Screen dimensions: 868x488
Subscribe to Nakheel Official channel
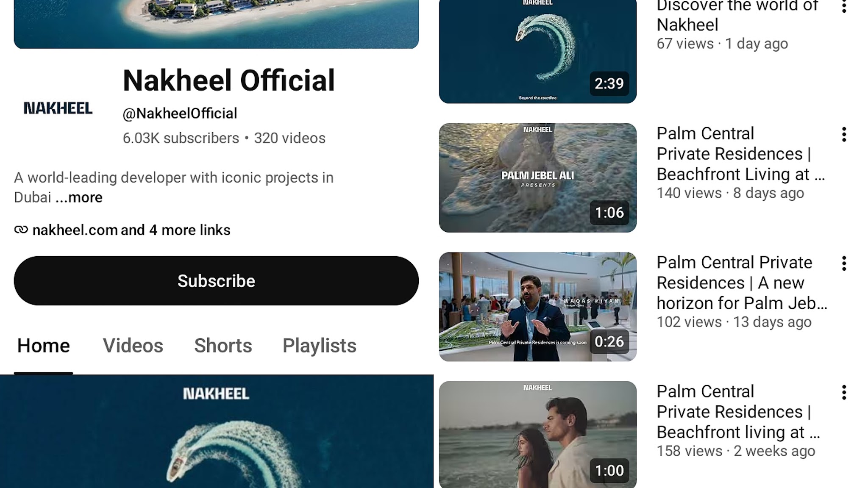[x=216, y=280]
